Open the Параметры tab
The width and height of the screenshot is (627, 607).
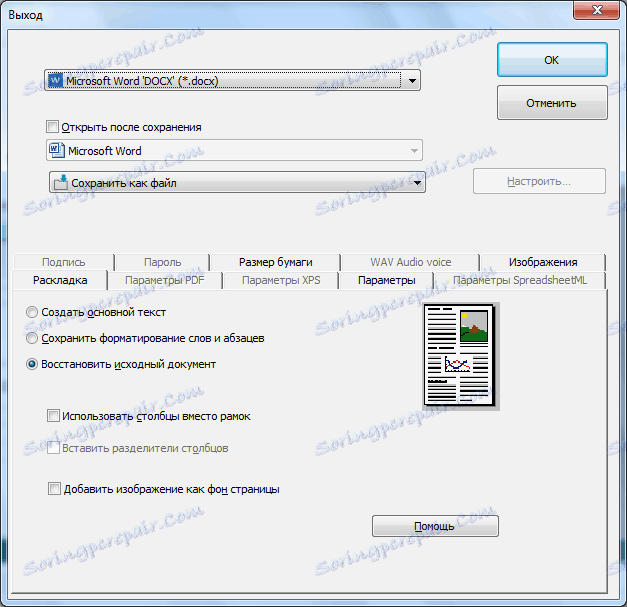pyautogui.click(x=387, y=280)
